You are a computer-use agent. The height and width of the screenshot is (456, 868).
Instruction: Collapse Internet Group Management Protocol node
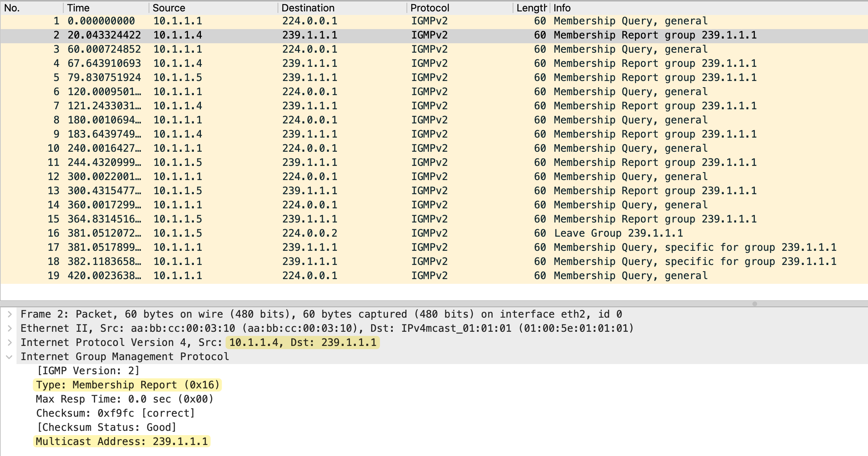10,357
